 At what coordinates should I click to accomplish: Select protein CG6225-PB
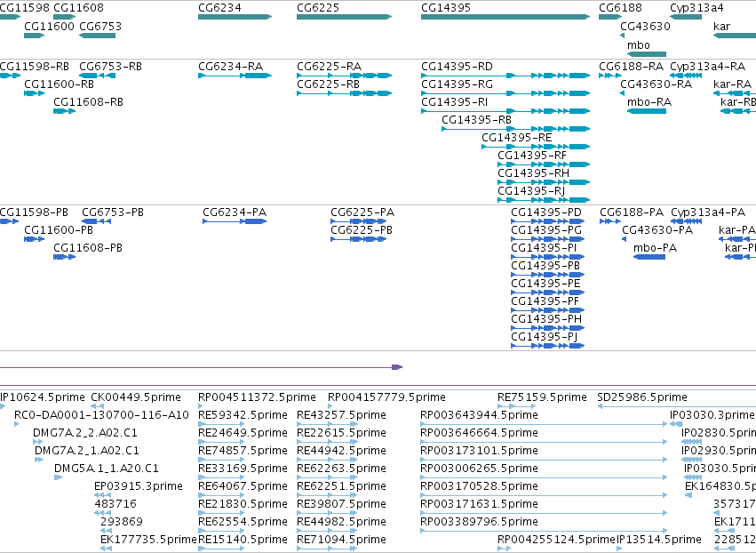point(359,239)
